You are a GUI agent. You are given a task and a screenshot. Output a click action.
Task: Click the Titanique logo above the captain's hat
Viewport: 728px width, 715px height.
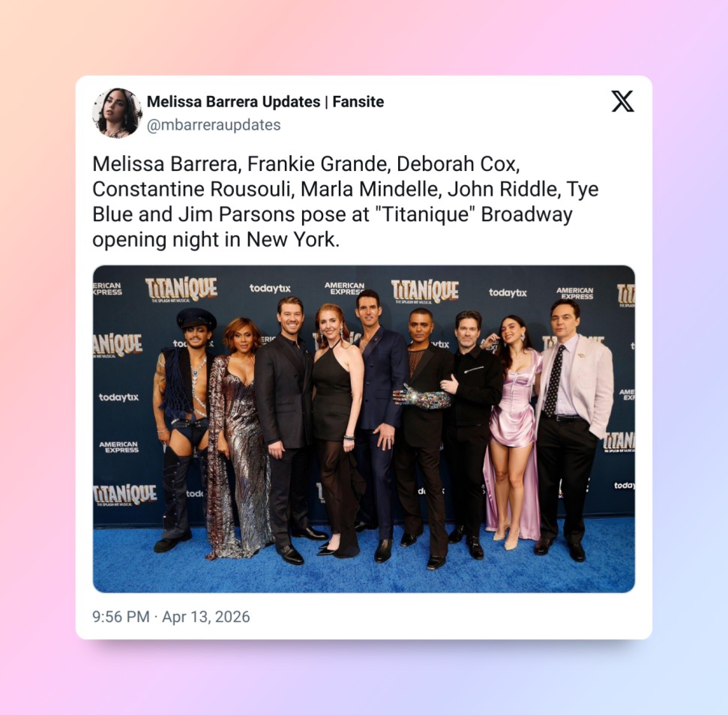[x=181, y=288]
